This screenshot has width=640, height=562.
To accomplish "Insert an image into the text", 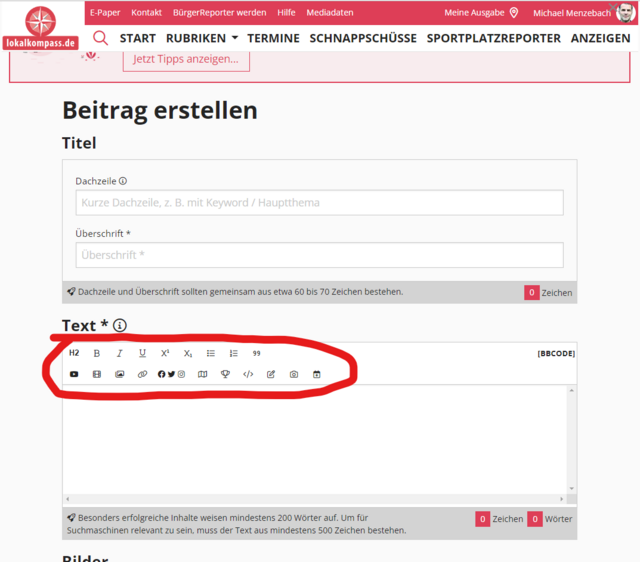I will click(x=120, y=374).
